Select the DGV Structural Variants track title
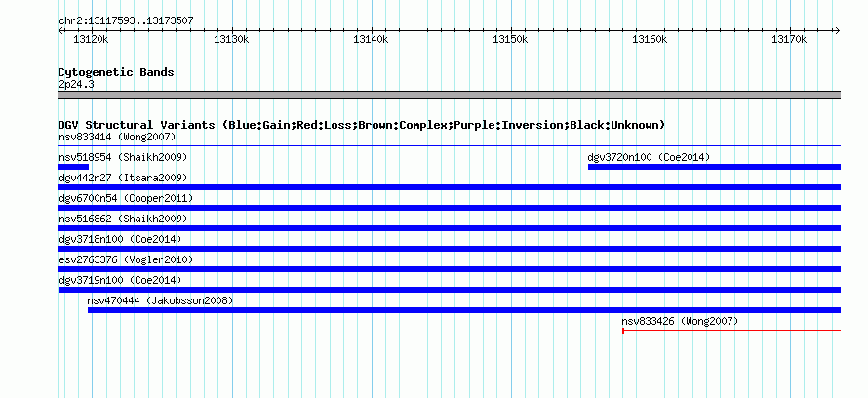This screenshot has width=868, height=398. [362, 125]
